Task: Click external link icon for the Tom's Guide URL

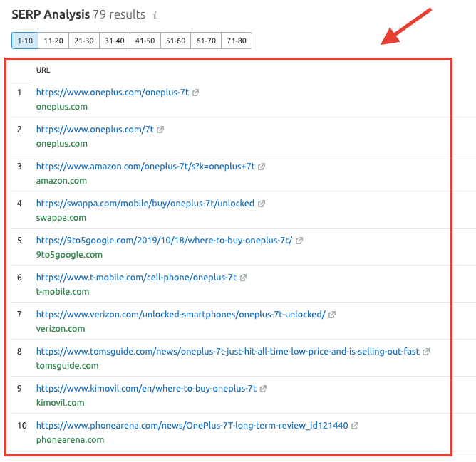Action: point(426,352)
